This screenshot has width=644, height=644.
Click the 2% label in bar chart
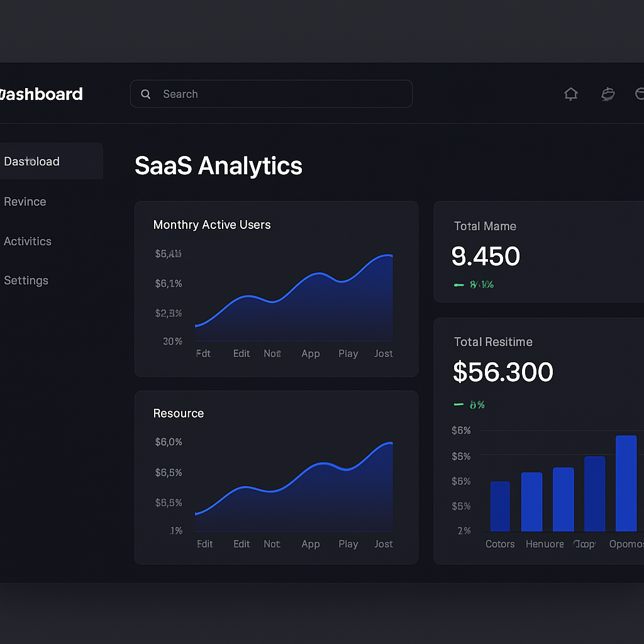pyautogui.click(x=464, y=531)
